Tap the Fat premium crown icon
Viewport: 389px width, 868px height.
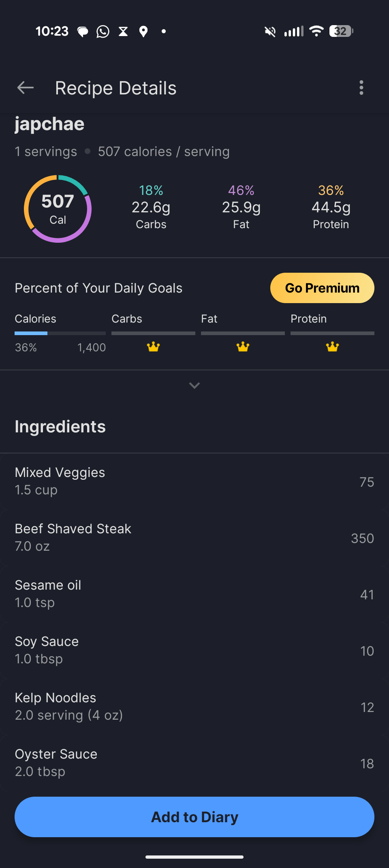[x=243, y=347]
